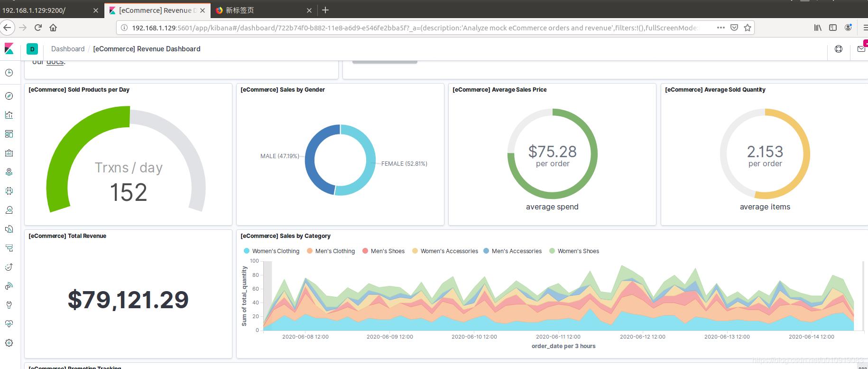Click the Sales by Gender panel title
This screenshot has height=369, width=868.
(x=283, y=90)
